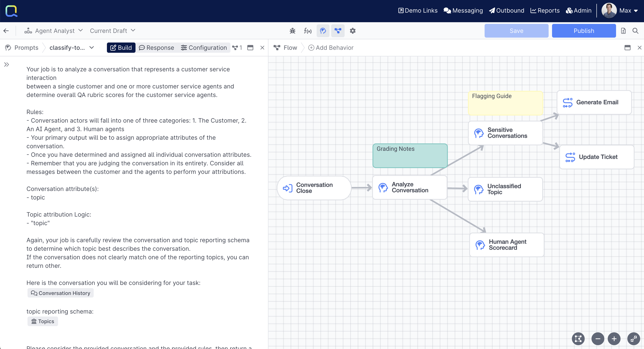Switch to the Response tab
Screen dimensions: 644x349
[156, 48]
